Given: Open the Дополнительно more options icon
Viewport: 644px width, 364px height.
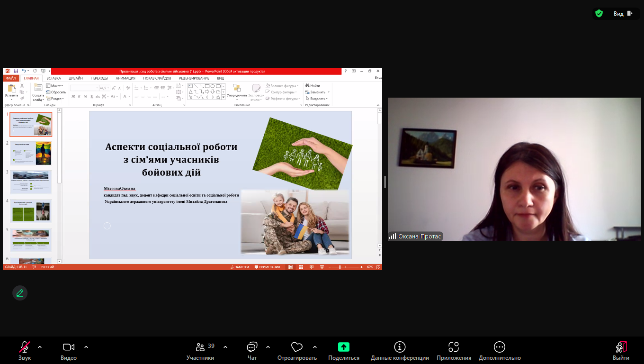Looking at the screenshot, I should click(500, 347).
